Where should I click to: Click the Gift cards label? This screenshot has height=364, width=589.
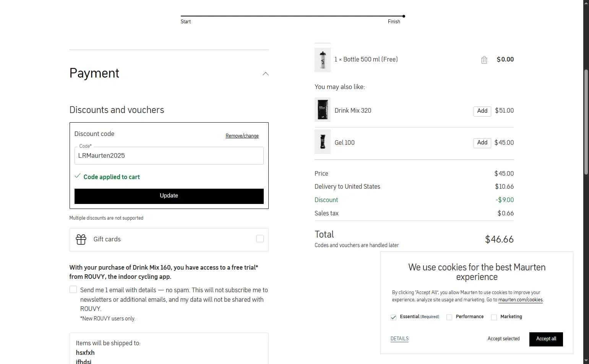coord(107,239)
